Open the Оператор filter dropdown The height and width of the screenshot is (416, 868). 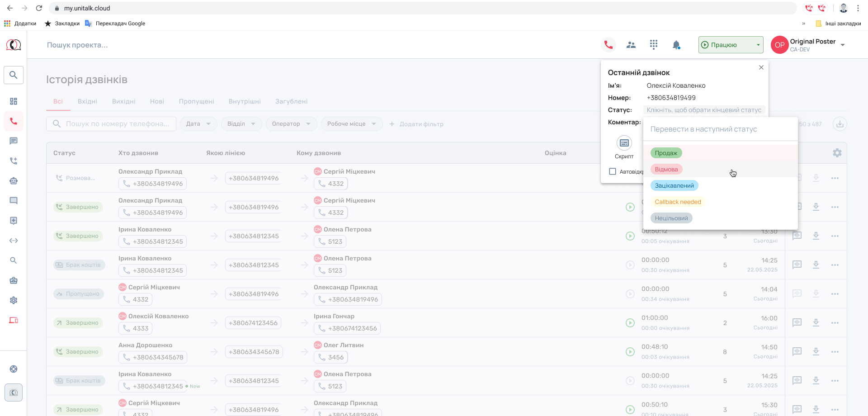(292, 124)
